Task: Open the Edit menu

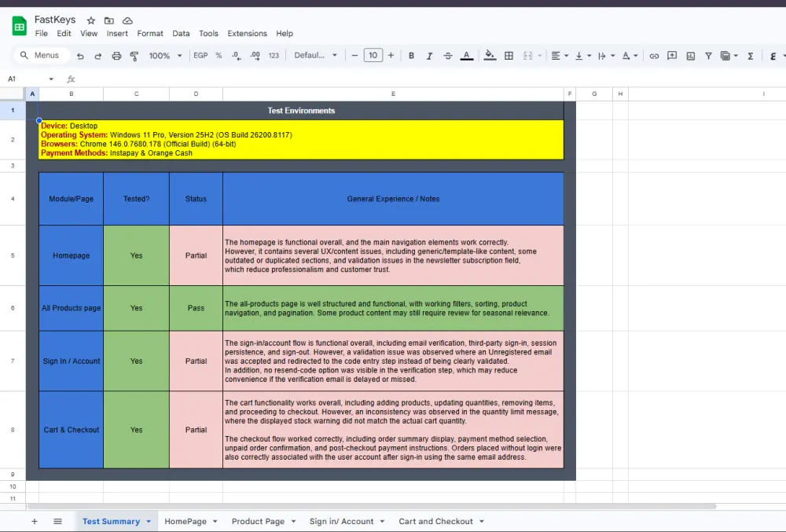Action: (x=64, y=34)
